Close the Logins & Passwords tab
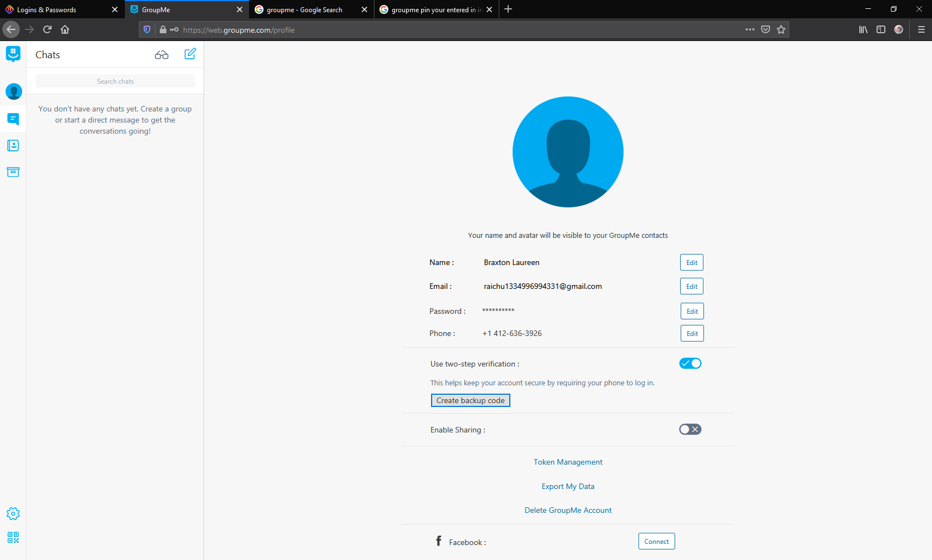 115,9
